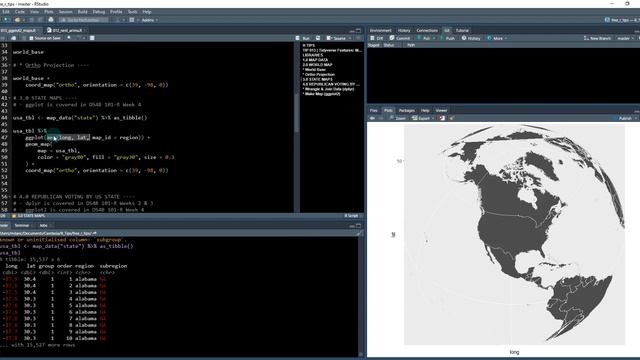Open the Git More dropdown

497,38
